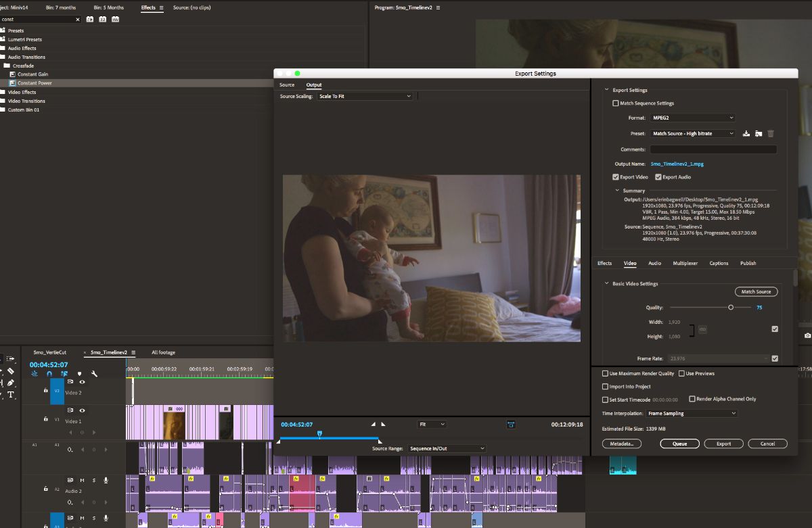Check Set Start Timecode checkbox
812x528 pixels.
[x=605, y=400]
